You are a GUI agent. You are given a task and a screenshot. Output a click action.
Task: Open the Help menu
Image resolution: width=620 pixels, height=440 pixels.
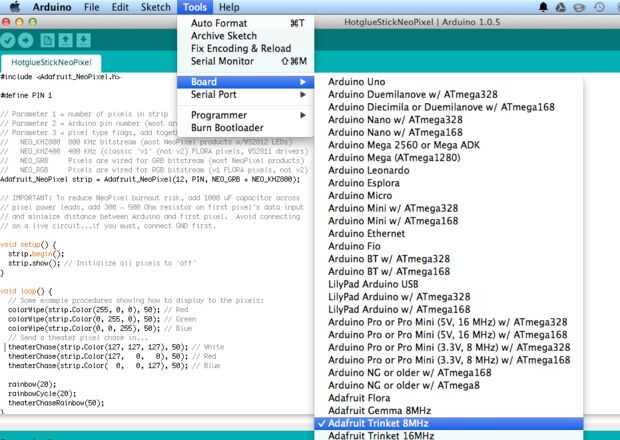(x=229, y=7)
